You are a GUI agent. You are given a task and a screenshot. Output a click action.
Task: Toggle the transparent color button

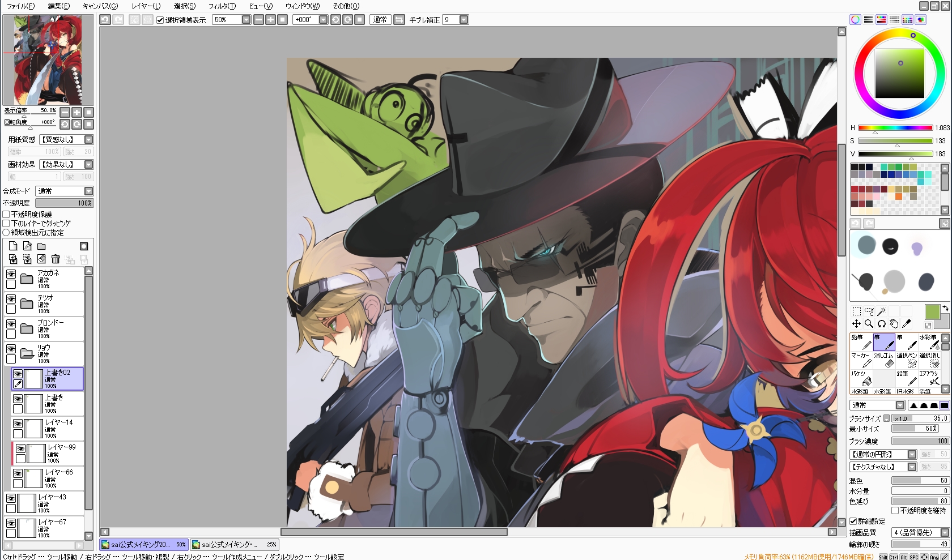pyautogui.click(x=928, y=326)
